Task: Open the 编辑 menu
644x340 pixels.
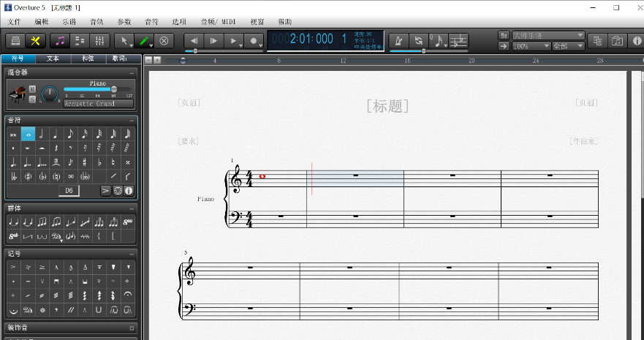Action: (42, 22)
